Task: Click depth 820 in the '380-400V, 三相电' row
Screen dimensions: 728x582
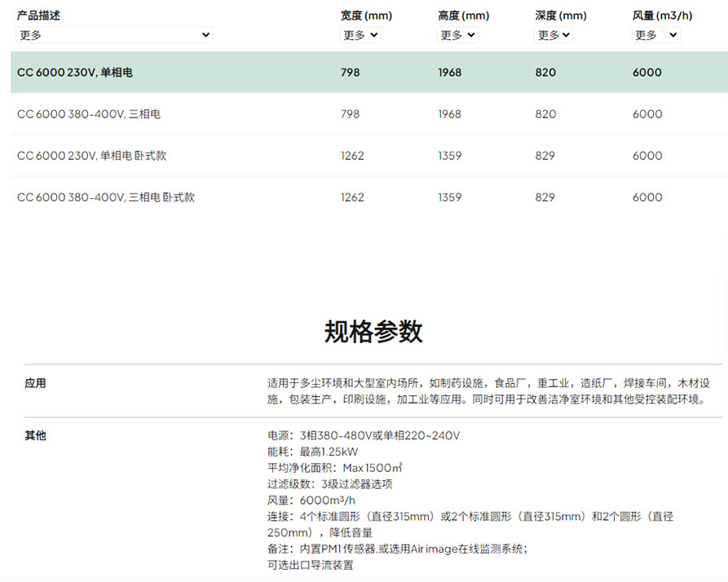Action: (x=545, y=114)
